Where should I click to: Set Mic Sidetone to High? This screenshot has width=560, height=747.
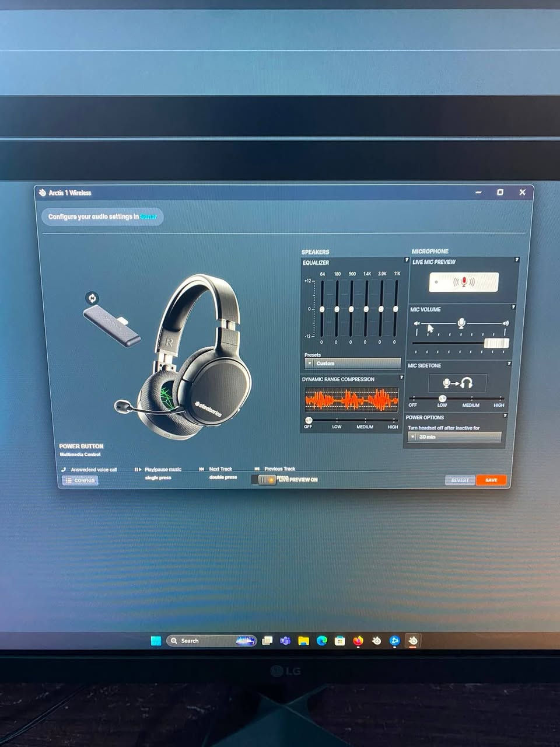[499, 405]
